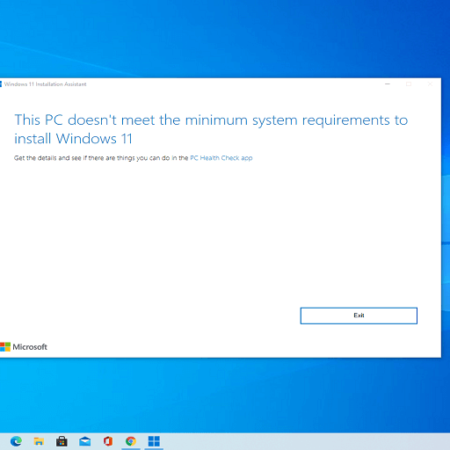450x450 pixels.
Task: Open Microsoft Edge from the taskbar
Action: click(16, 441)
